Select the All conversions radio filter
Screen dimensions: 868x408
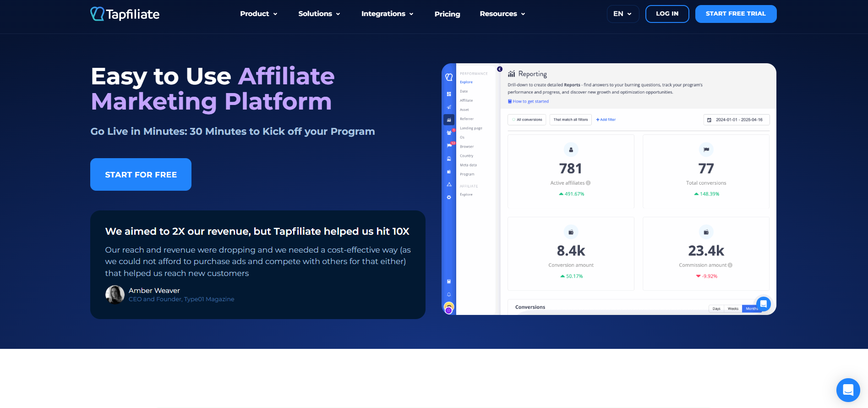click(527, 120)
